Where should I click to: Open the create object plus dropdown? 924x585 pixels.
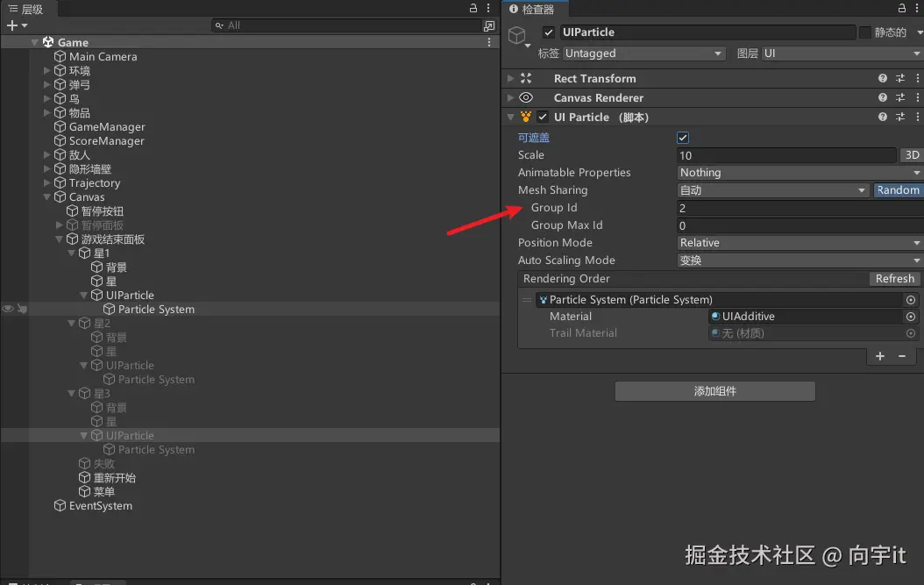coord(17,25)
